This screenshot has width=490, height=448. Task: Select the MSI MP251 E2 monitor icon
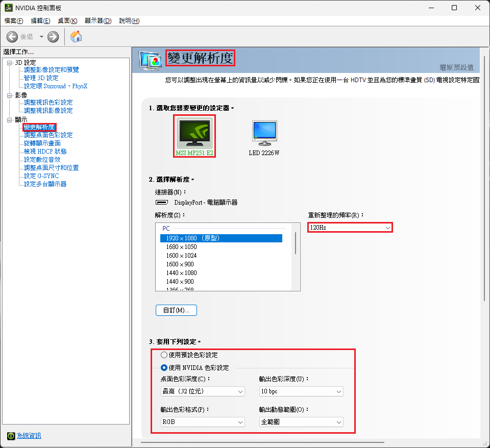click(194, 133)
